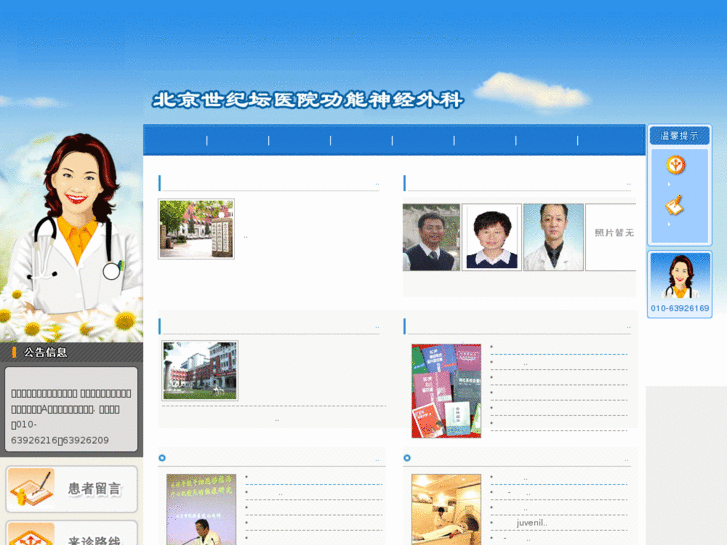Viewport: 727px width, 545px height.
Task: Click the orange notepad-and-pencil icon in the right sidebar
Action: [x=674, y=205]
